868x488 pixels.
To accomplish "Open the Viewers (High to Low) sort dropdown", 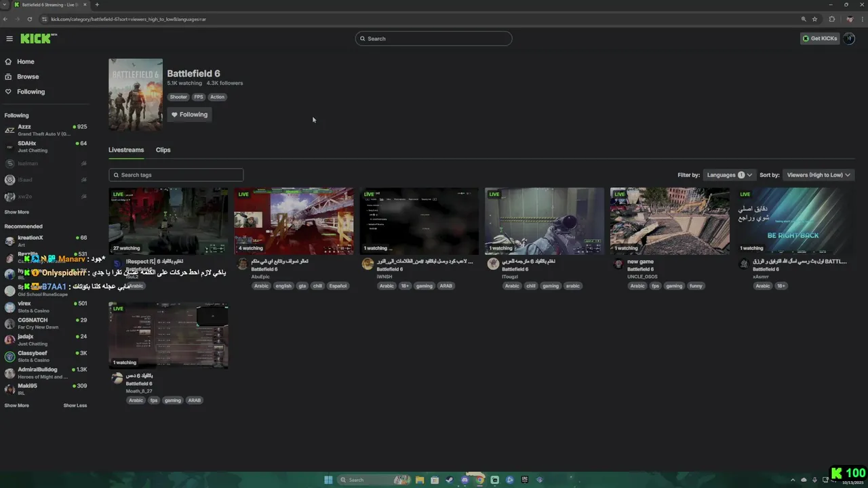I will (818, 175).
